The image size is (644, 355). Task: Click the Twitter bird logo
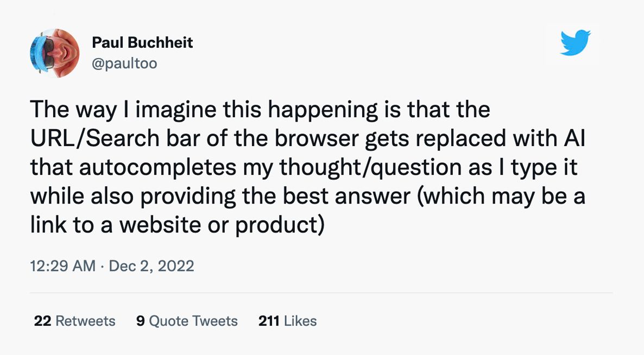pyautogui.click(x=575, y=43)
